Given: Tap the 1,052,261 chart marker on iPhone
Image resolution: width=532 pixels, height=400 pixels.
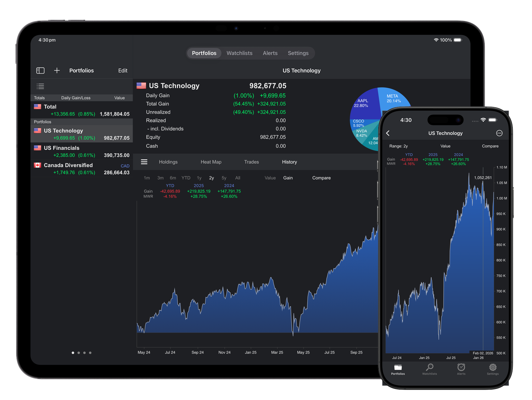Looking at the screenshot, I should [x=483, y=178].
